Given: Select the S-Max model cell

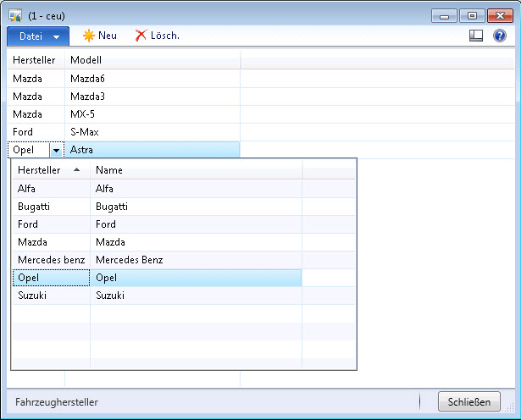Looking at the screenshot, I should tap(152, 132).
